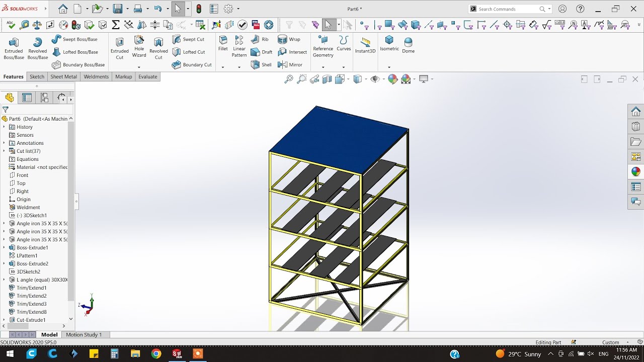Select the Extruded Cut tool

click(120, 48)
